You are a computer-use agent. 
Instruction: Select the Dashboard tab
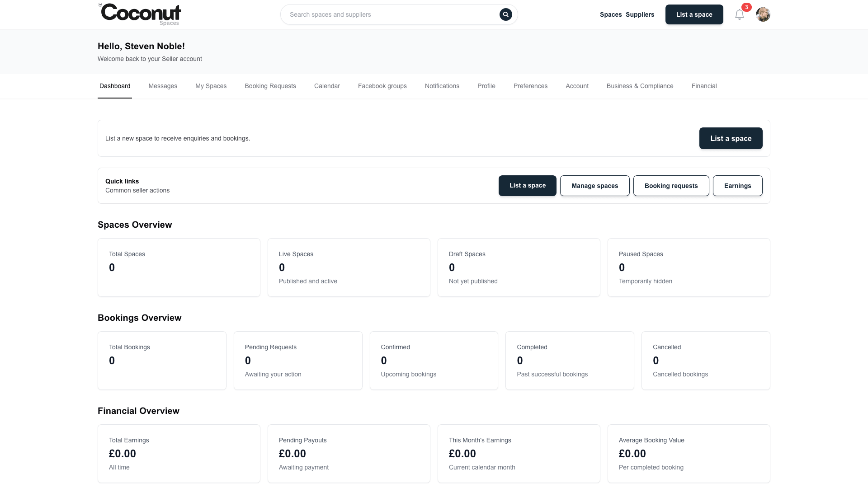coord(115,86)
